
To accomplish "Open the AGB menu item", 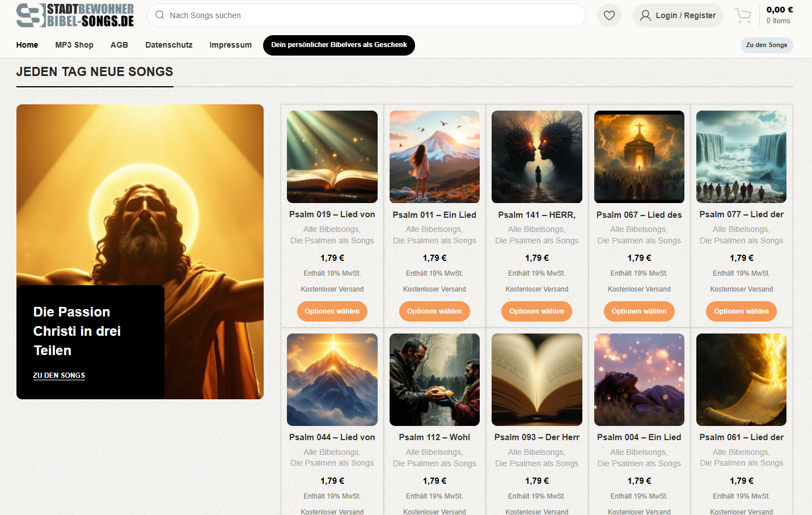I will (119, 45).
